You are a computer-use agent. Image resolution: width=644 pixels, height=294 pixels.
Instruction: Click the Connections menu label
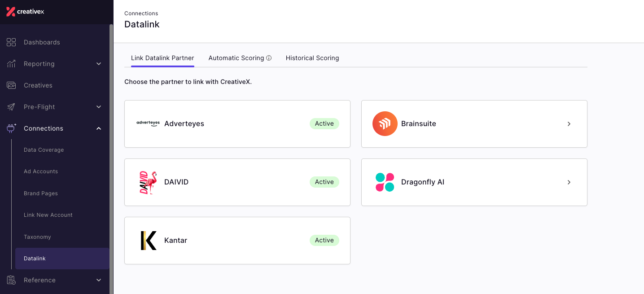pos(44,128)
